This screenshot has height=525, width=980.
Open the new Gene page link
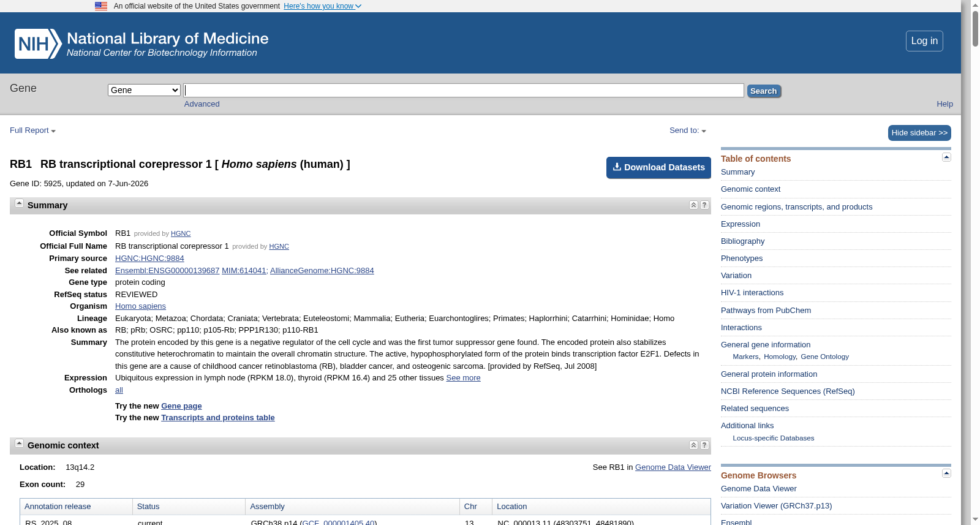point(181,406)
